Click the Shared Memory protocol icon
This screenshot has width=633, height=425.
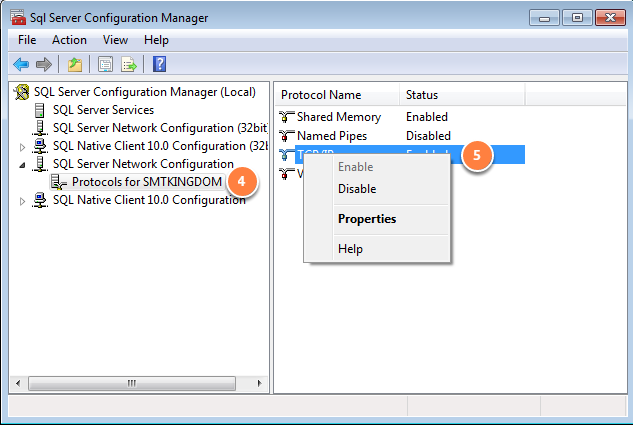pyautogui.click(x=286, y=117)
